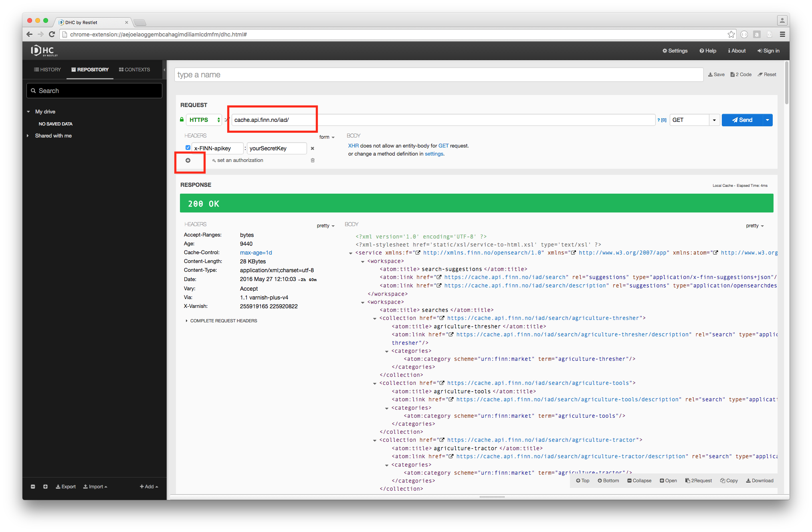Switch to the History tab

tap(47, 70)
